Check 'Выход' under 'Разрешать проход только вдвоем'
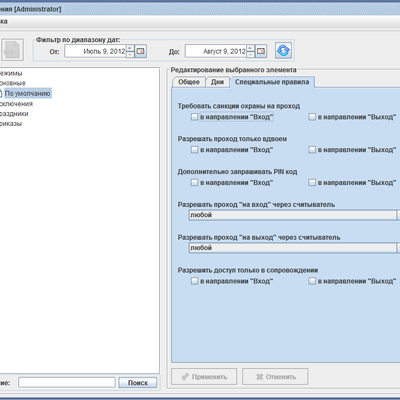This screenshot has width=400, height=400. [x=312, y=150]
